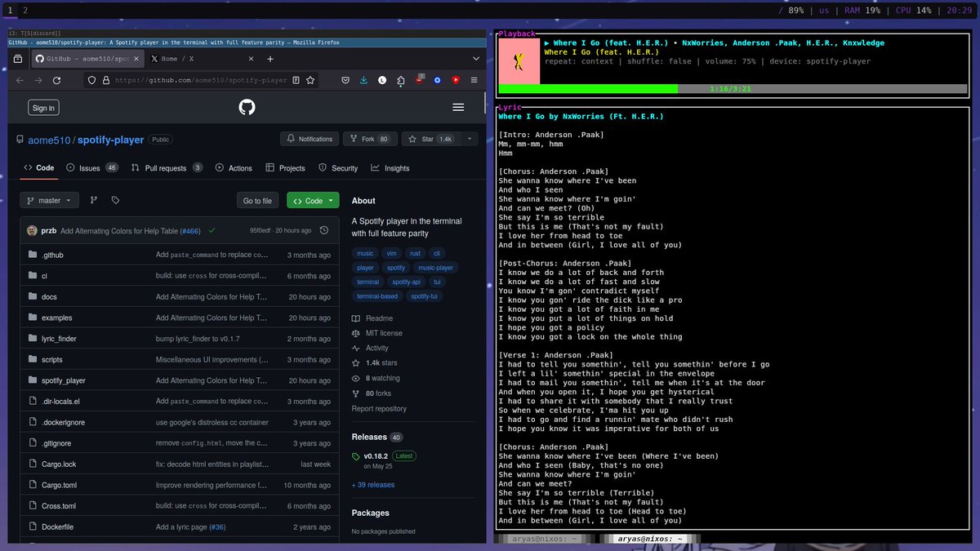Viewport: 980px width, 551px height.
Task: Switch to the Code tab
Action: point(38,167)
